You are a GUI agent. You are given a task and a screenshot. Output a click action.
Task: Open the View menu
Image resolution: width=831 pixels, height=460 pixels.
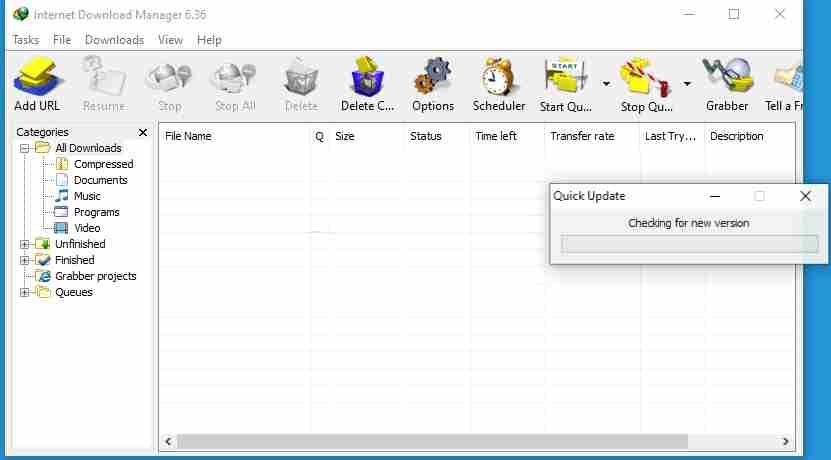170,40
